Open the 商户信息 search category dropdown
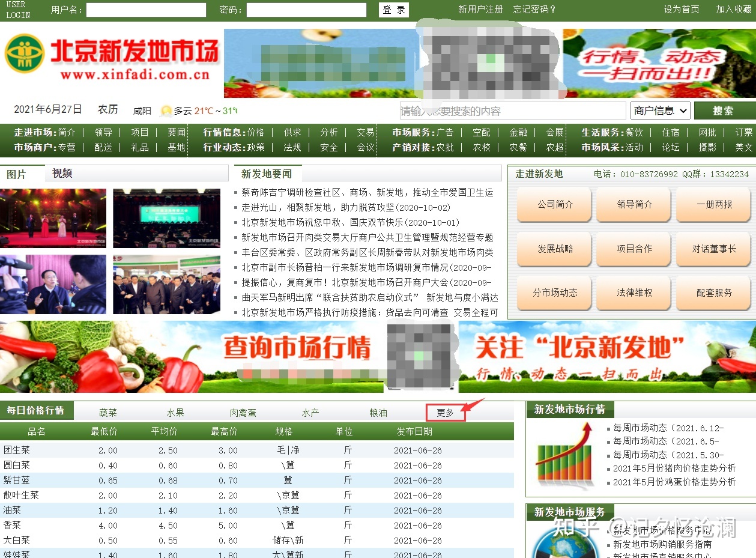Screen dimensions: 756x558 (x=661, y=111)
